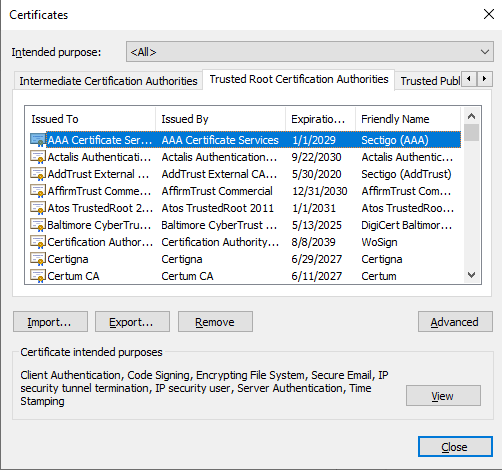
Task: Click the 6/29/2027 expiration date
Action: [317, 259]
